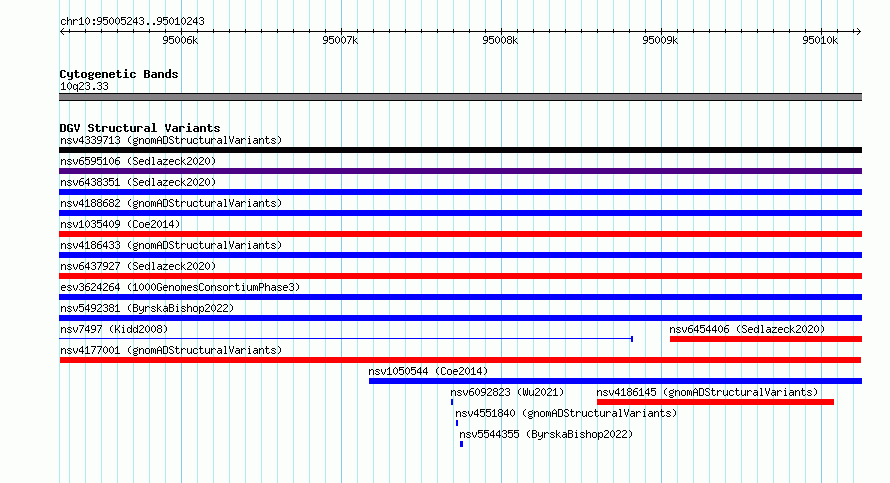Image resolution: width=890 pixels, height=483 pixels.
Task: Click the red bar under nsv4186145
Action: [715, 402]
